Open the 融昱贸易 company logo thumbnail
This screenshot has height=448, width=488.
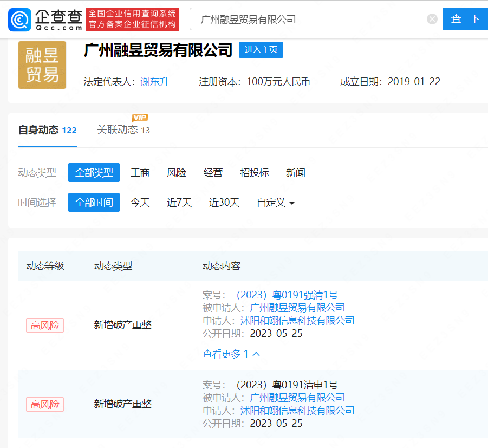42,65
